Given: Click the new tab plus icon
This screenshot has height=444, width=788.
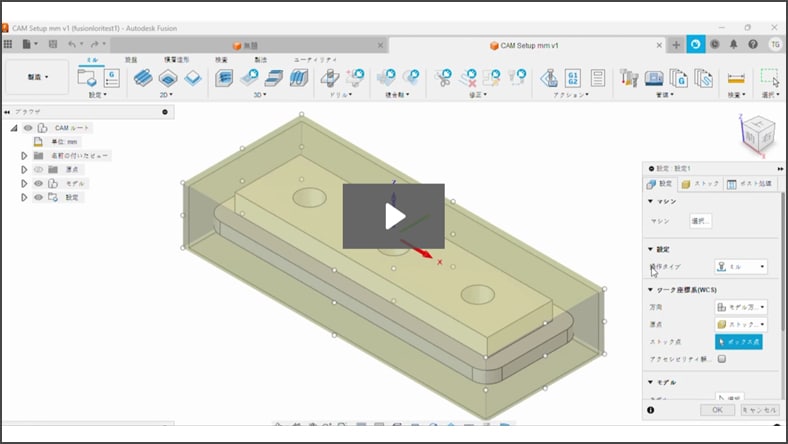Looking at the screenshot, I should point(677,45).
